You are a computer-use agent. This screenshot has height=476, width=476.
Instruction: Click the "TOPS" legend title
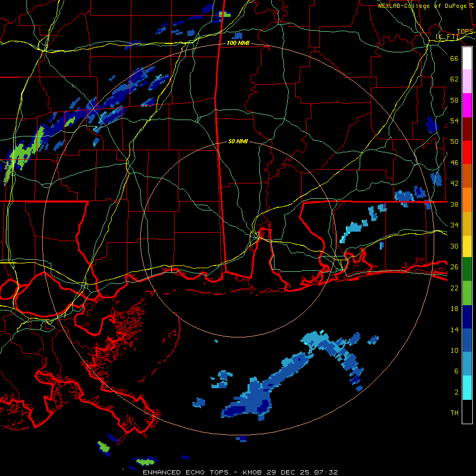pyautogui.click(x=465, y=32)
